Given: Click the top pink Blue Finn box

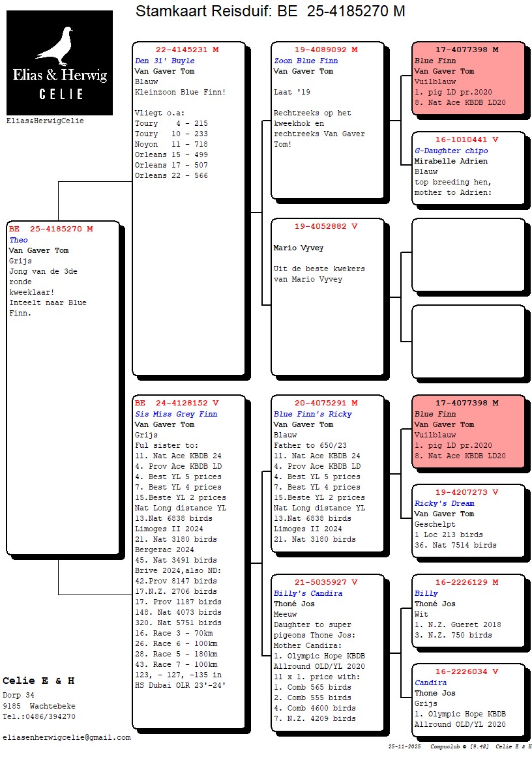Looking at the screenshot, I should tap(468, 78).
